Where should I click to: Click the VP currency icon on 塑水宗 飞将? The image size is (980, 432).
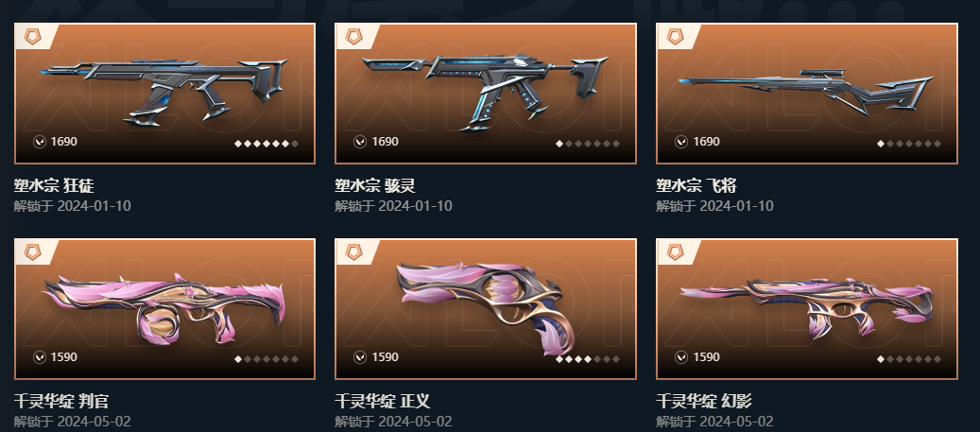[x=681, y=142]
